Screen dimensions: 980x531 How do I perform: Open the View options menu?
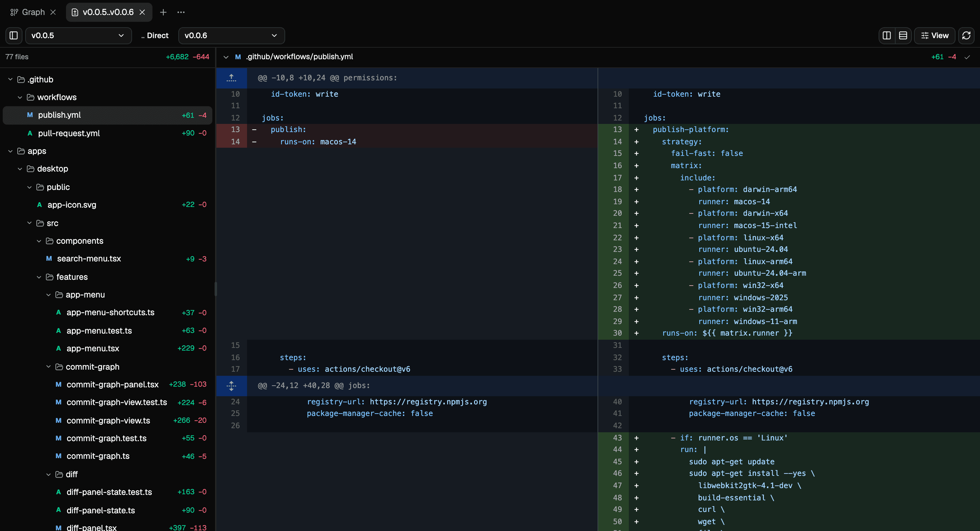934,35
